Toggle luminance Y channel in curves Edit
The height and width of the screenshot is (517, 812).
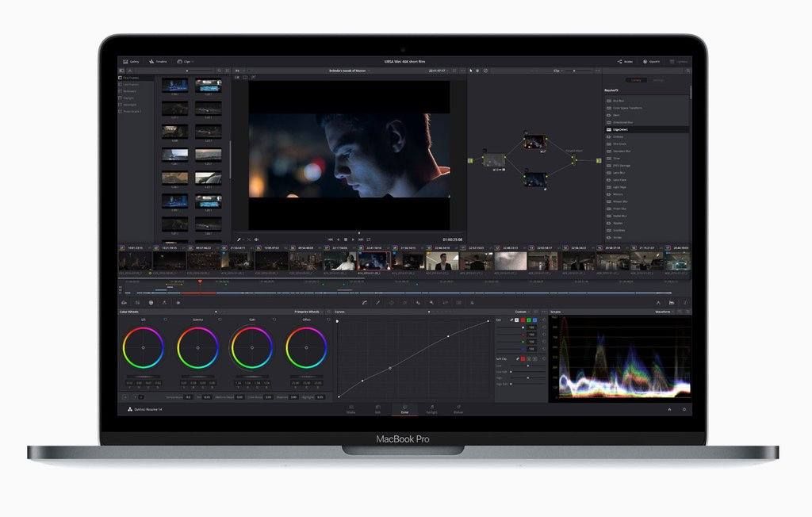[x=516, y=320]
